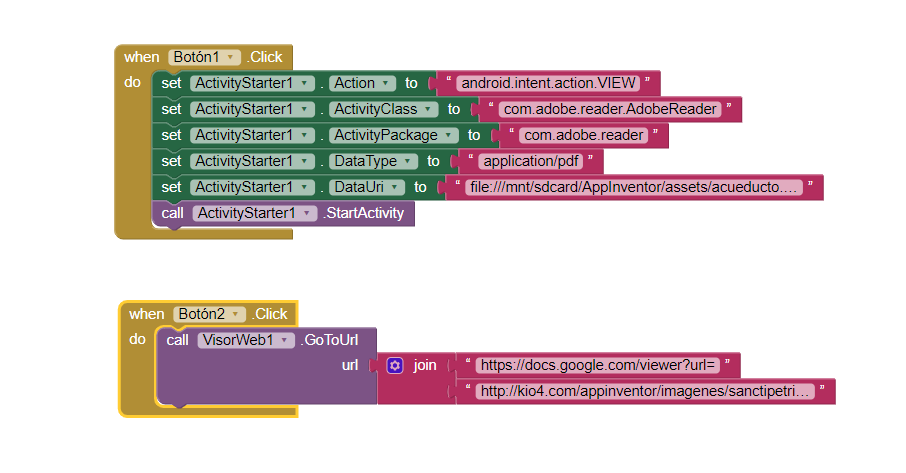Edit the docs.google.com viewer URL text
The image size is (906, 473).
pyautogui.click(x=597, y=365)
